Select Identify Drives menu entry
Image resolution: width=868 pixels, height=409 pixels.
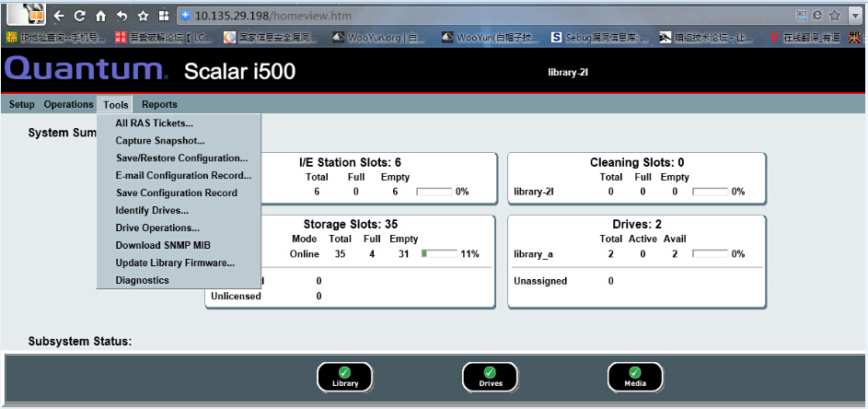click(152, 211)
